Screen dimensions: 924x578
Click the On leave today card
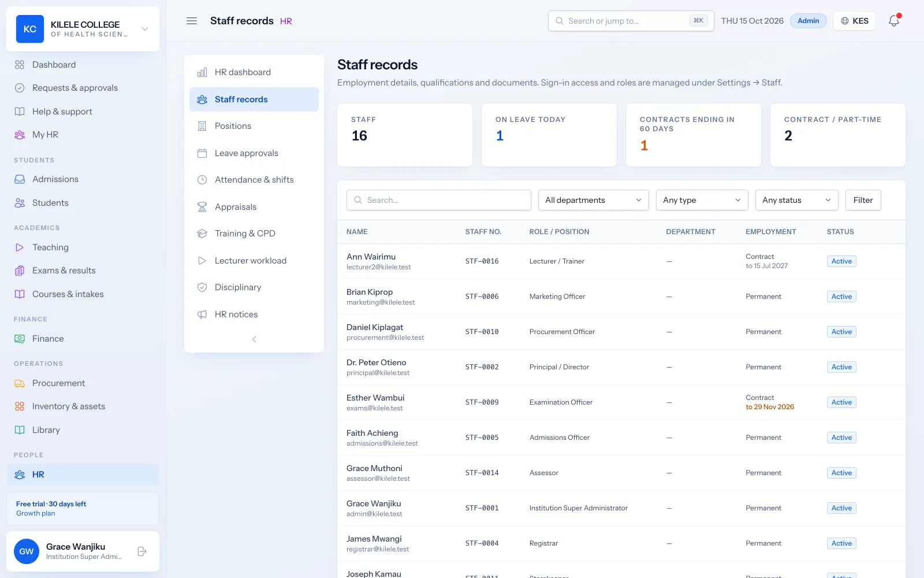[549, 135]
